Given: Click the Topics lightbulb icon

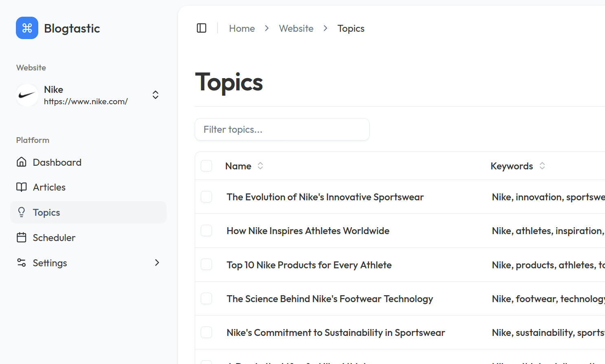Looking at the screenshot, I should [22, 212].
